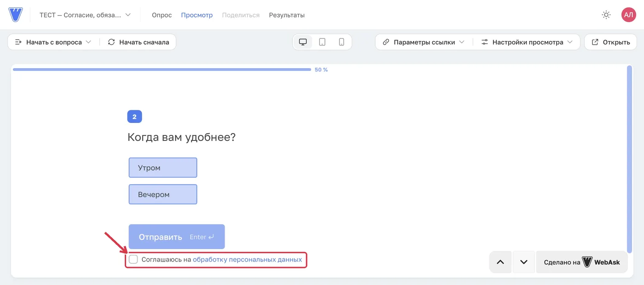Click the Отправить submit button
The height and width of the screenshot is (285, 644).
point(177,237)
